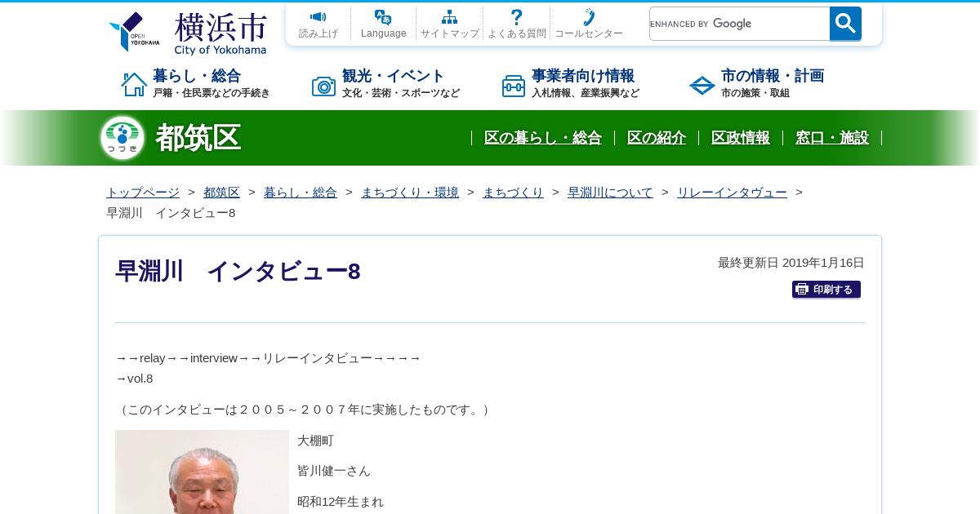
Task: Click the 都筑区 ward emblem
Action: [122, 137]
